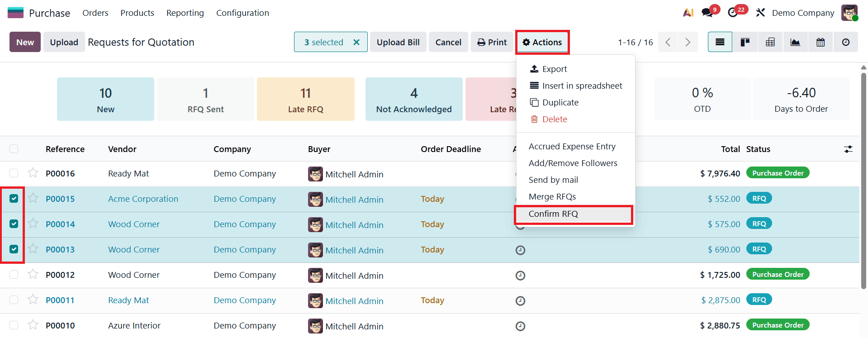
Task: Choose Insert in spreadsheet
Action: 576,86
